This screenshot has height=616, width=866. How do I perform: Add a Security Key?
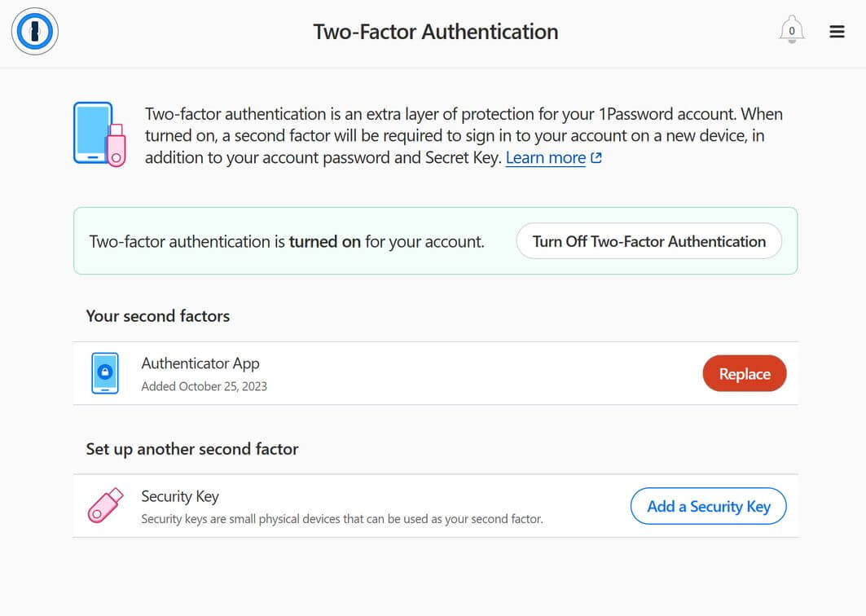point(709,506)
